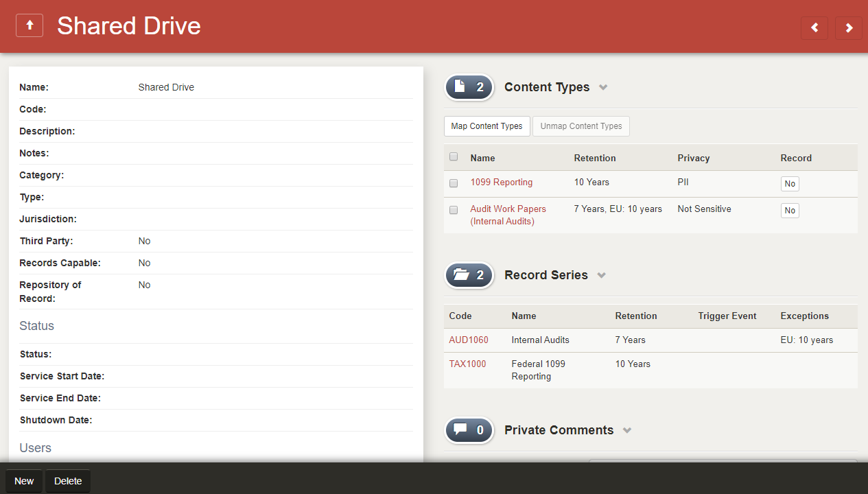The height and width of the screenshot is (494, 868).
Task: Check the 1099 Reporting row checkbox
Action: click(x=454, y=183)
